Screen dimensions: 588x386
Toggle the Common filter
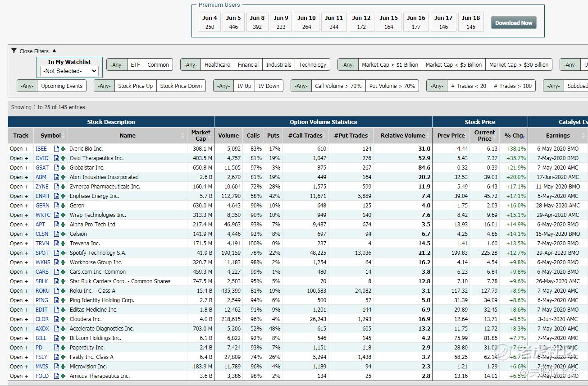pyautogui.click(x=158, y=65)
